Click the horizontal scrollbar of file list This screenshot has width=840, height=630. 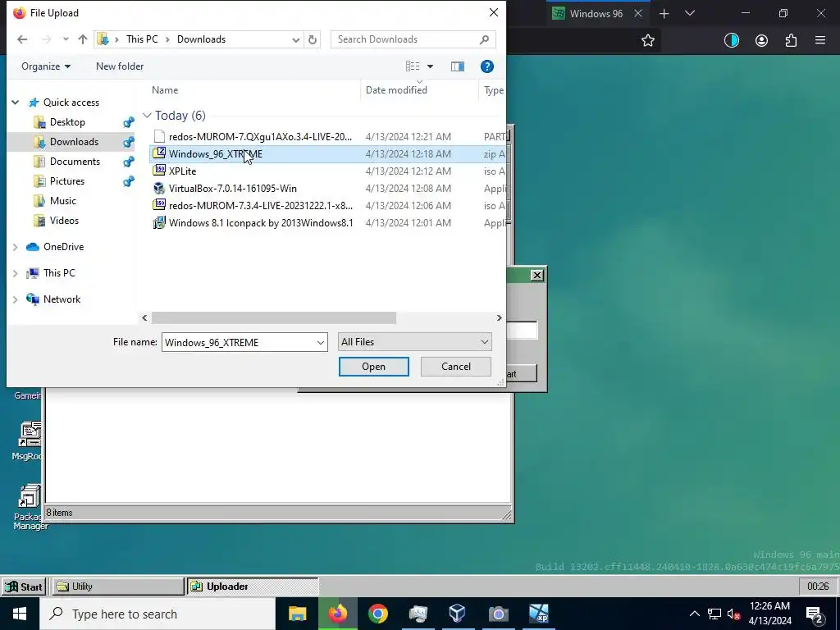[x=274, y=317]
